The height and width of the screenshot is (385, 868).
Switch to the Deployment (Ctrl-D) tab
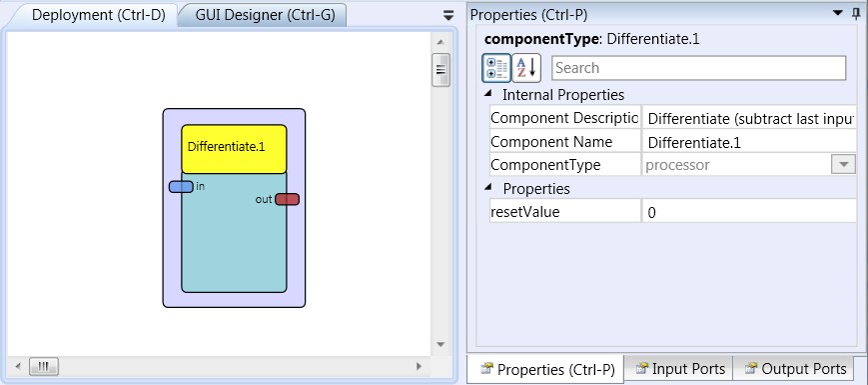(99, 16)
